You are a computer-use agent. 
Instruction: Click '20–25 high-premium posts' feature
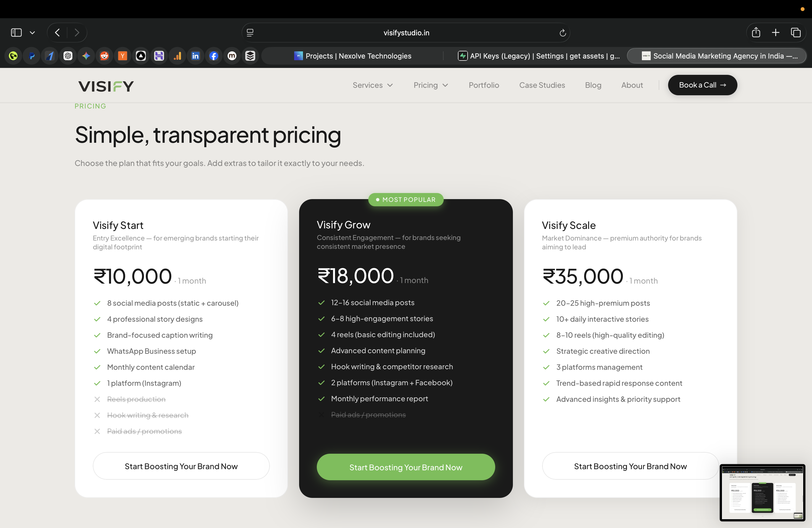pos(603,303)
